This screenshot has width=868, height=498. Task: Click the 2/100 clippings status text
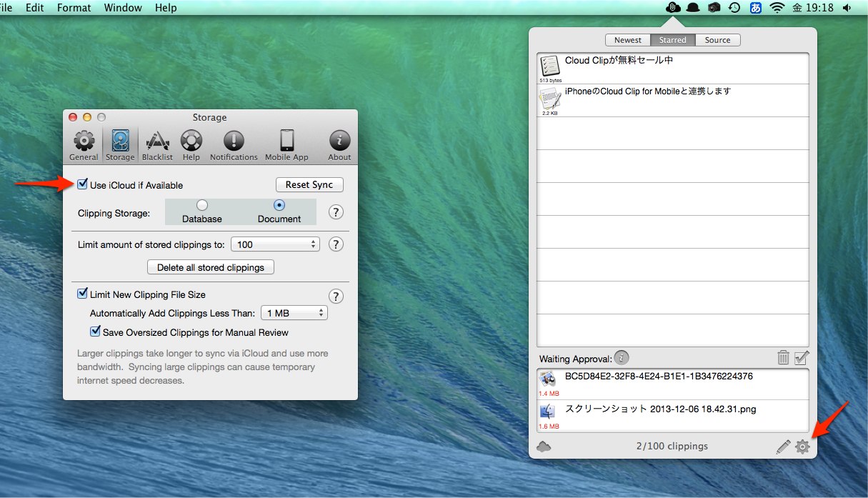[672, 446]
